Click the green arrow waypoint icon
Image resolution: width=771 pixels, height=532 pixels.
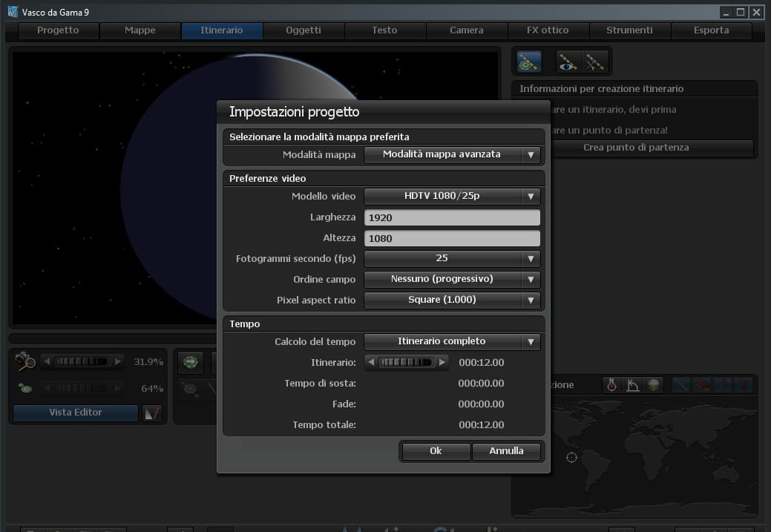(x=190, y=362)
